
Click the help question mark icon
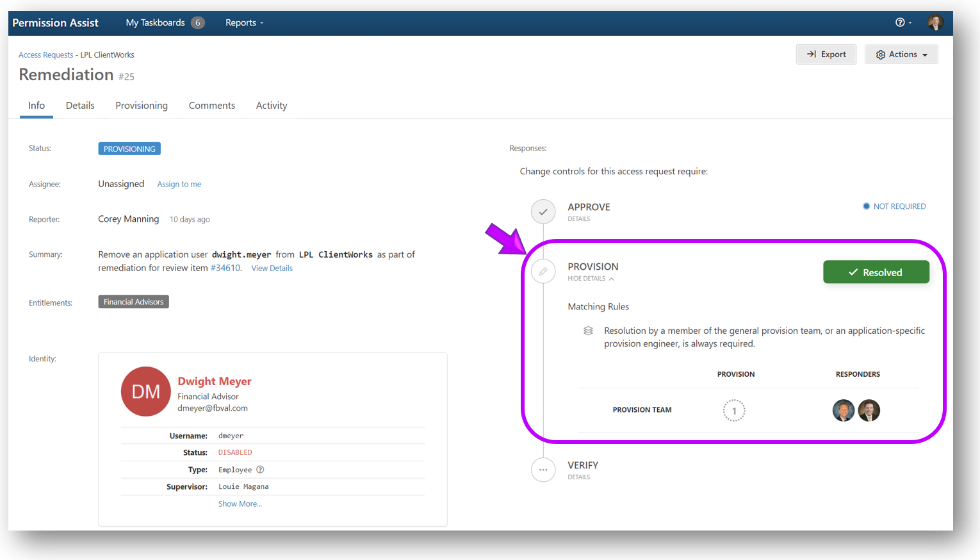pos(900,22)
